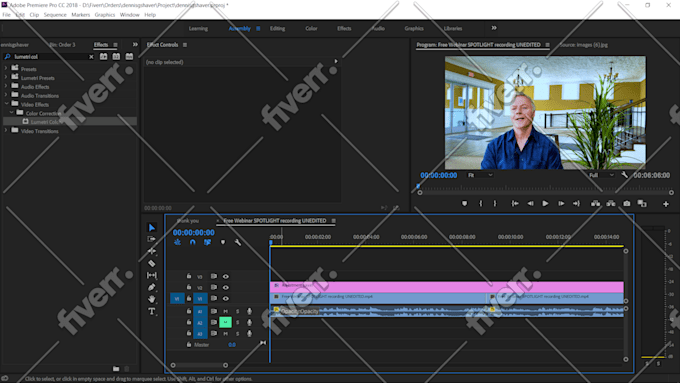
Task: Mark Out point in Program monitor
Action: [494, 203]
